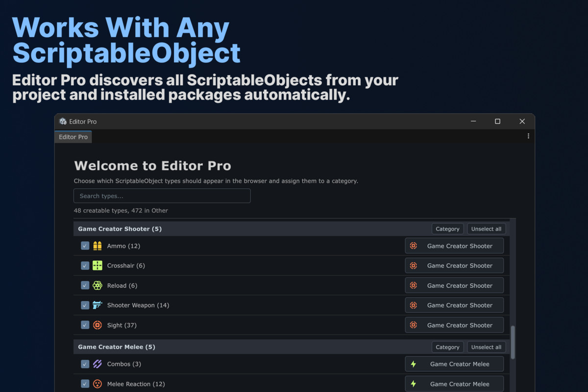The width and height of the screenshot is (588, 392).
Task: Click Unselect all for Game Creator Shooter
Action: pos(486,229)
